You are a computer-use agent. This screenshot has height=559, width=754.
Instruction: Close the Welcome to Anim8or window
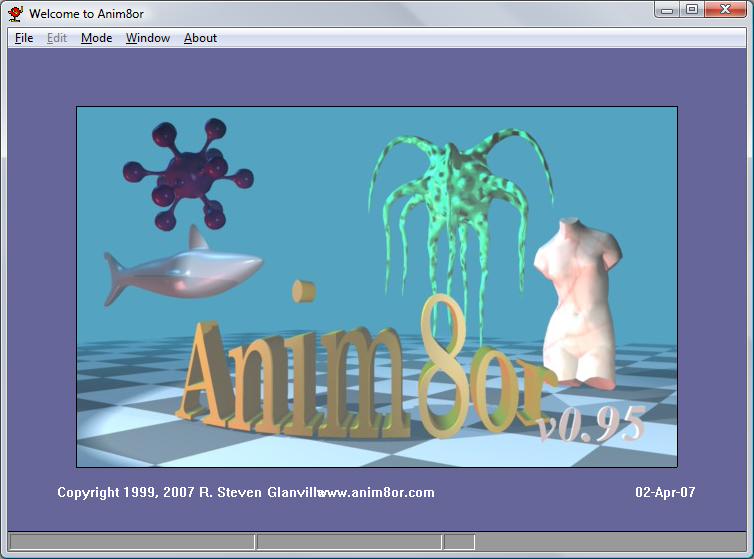[x=726, y=10]
